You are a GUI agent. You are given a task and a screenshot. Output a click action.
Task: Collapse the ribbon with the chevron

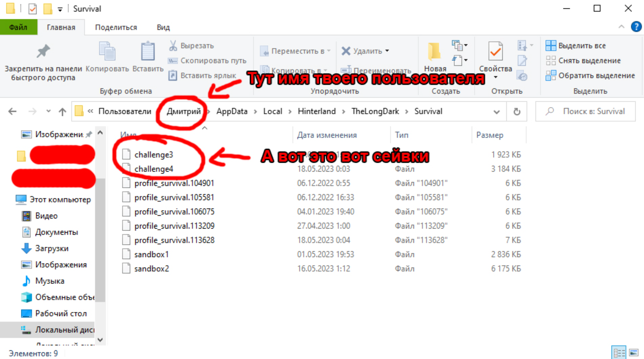tap(621, 27)
